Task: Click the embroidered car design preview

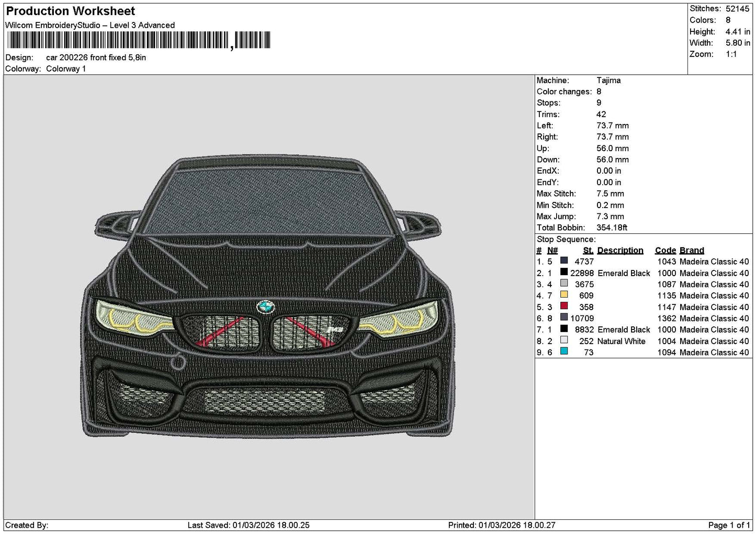Action: tap(268, 297)
